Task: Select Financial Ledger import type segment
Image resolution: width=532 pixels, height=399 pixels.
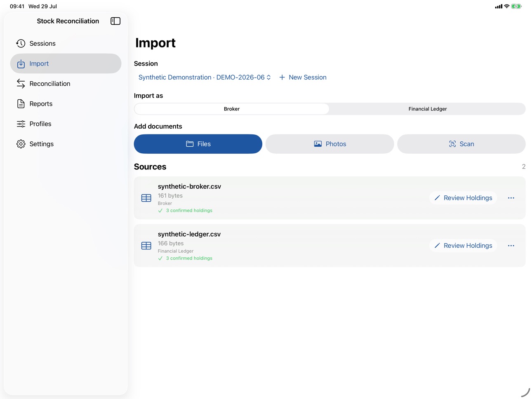Action: pyautogui.click(x=428, y=109)
